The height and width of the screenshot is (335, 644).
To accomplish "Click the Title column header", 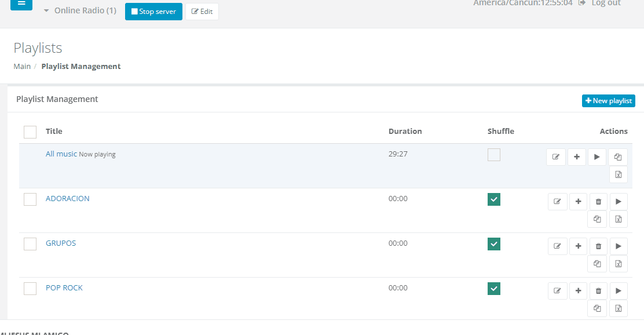I will (x=54, y=131).
